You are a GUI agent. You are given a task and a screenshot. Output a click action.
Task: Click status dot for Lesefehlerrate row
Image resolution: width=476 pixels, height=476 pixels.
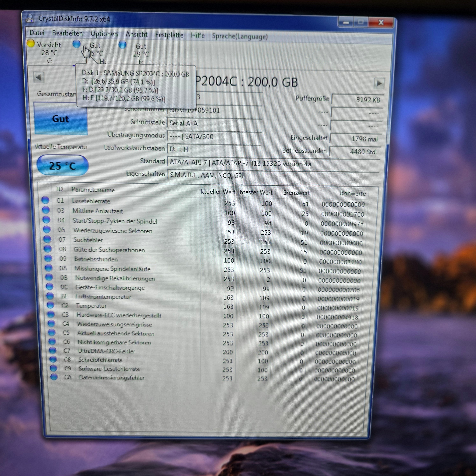pos(45,200)
